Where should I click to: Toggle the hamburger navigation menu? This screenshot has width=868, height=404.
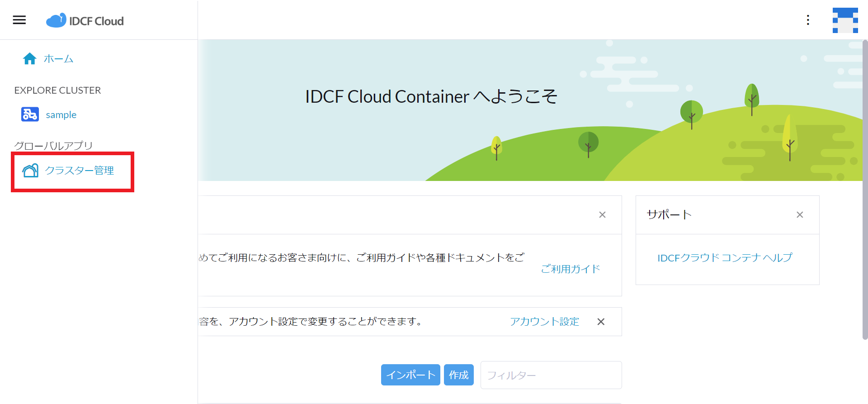pyautogui.click(x=19, y=20)
